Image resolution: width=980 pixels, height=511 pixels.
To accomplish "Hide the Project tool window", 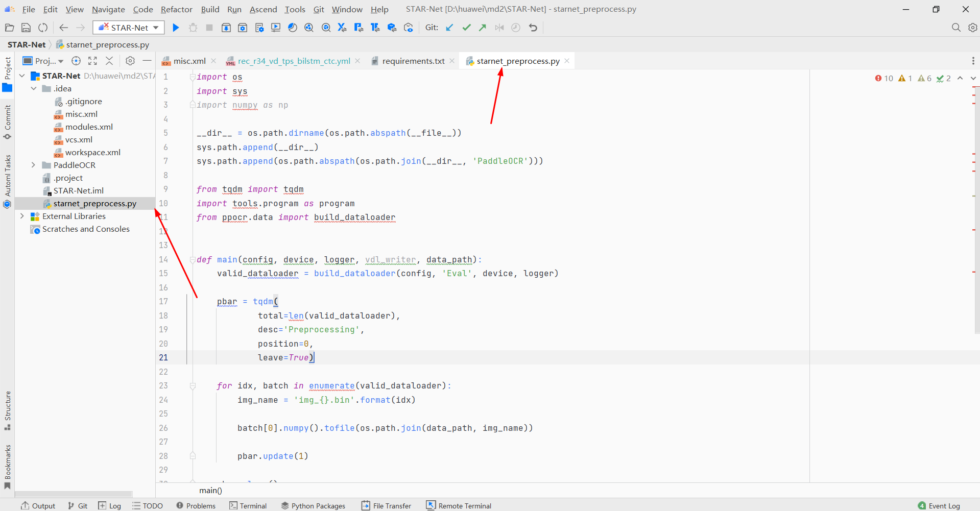I will pos(147,61).
